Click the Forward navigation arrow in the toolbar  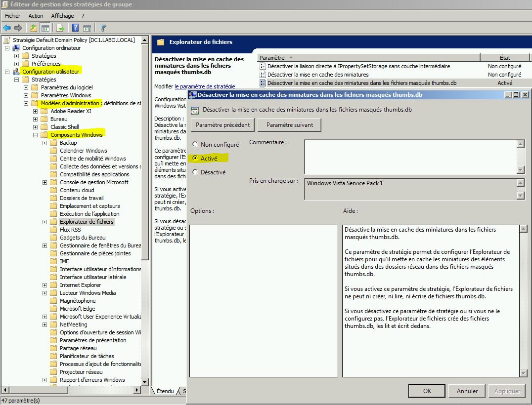click(x=18, y=28)
